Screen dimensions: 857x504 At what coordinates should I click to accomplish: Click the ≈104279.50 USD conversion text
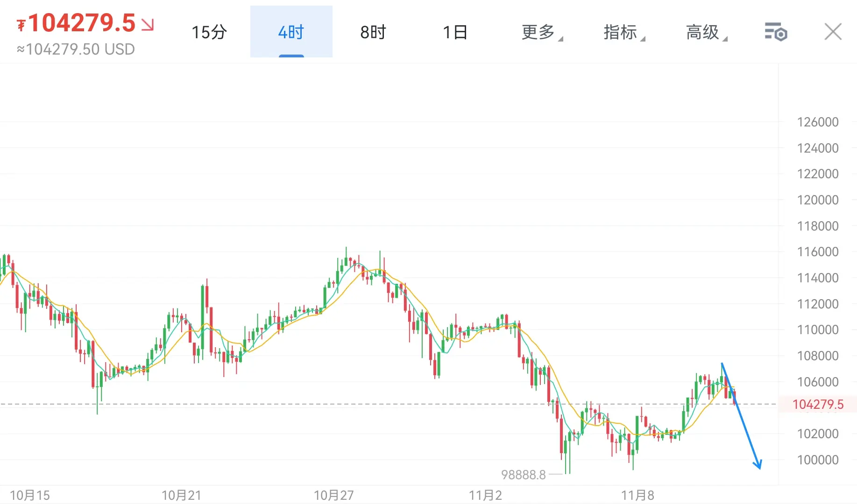click(76, 49)
